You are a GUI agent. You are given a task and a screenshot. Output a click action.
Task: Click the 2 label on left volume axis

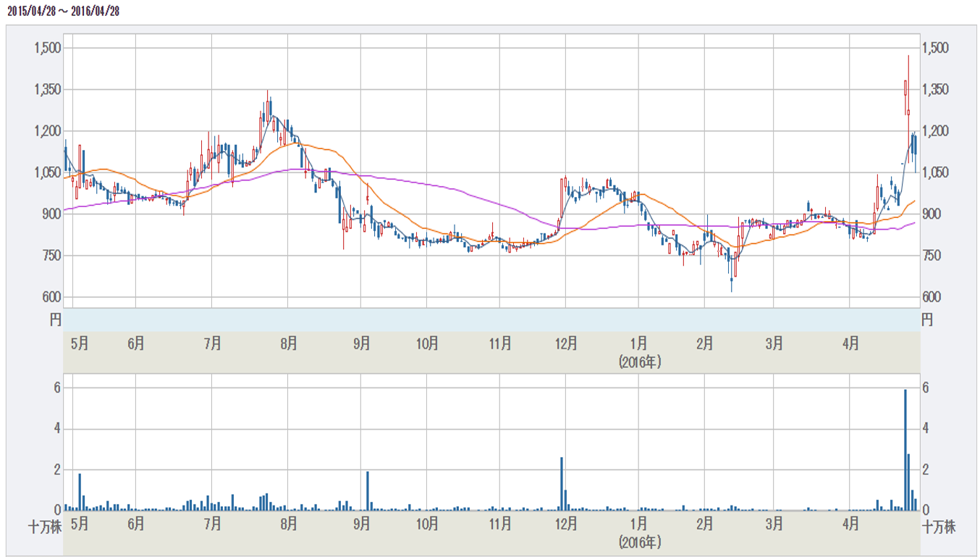[56, 469]
